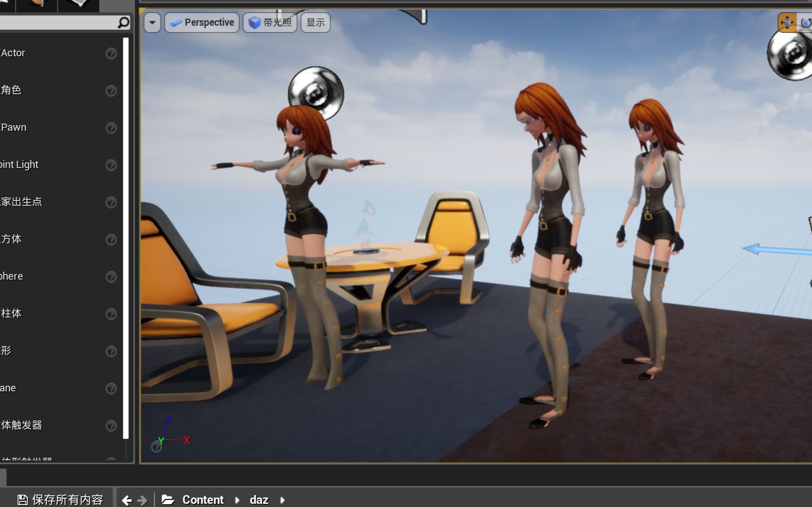Switch to the Content folder in the breadcrumb
Screen dimensions: 812x507
[x=203, y=499]
